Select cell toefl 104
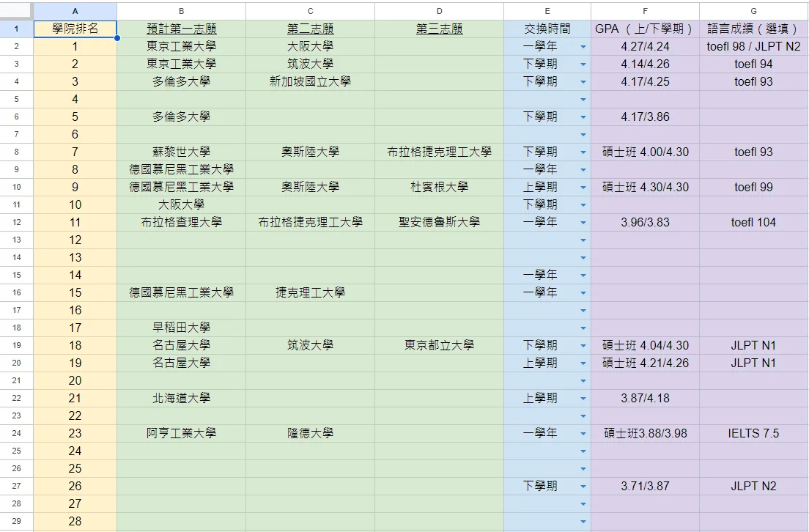The image size is (809, 532). tap(754, 222)
